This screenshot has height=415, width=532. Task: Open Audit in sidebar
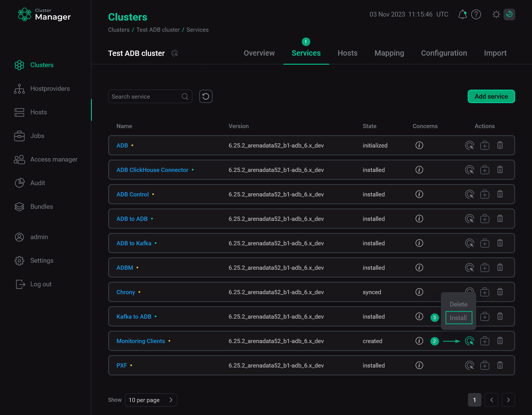click(x=29, y=183)
